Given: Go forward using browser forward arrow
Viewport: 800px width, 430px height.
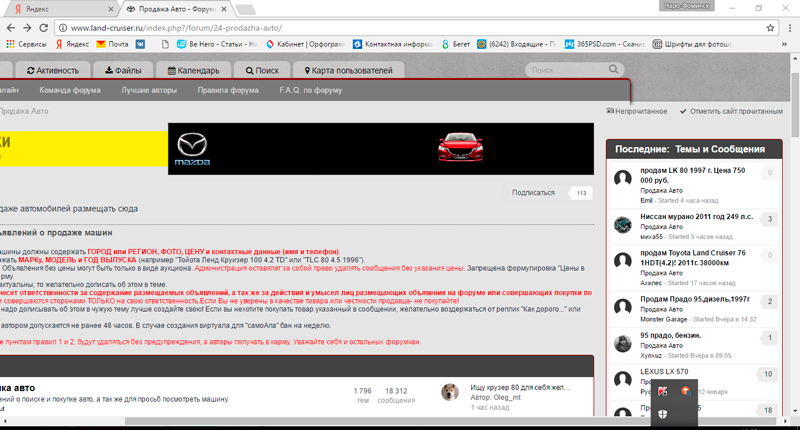Looking at the screenshot, I should [27, 28].
